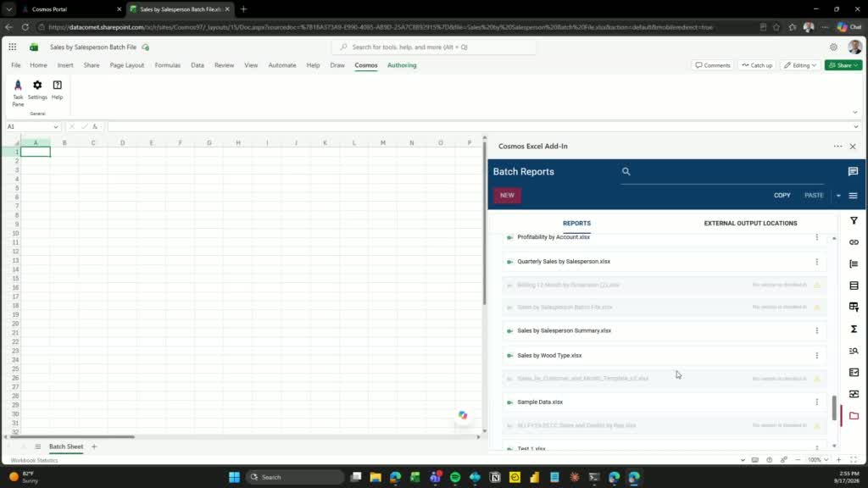
Task: Open the sigma sum icon in sidebar
Action: (x=854, y=330)
